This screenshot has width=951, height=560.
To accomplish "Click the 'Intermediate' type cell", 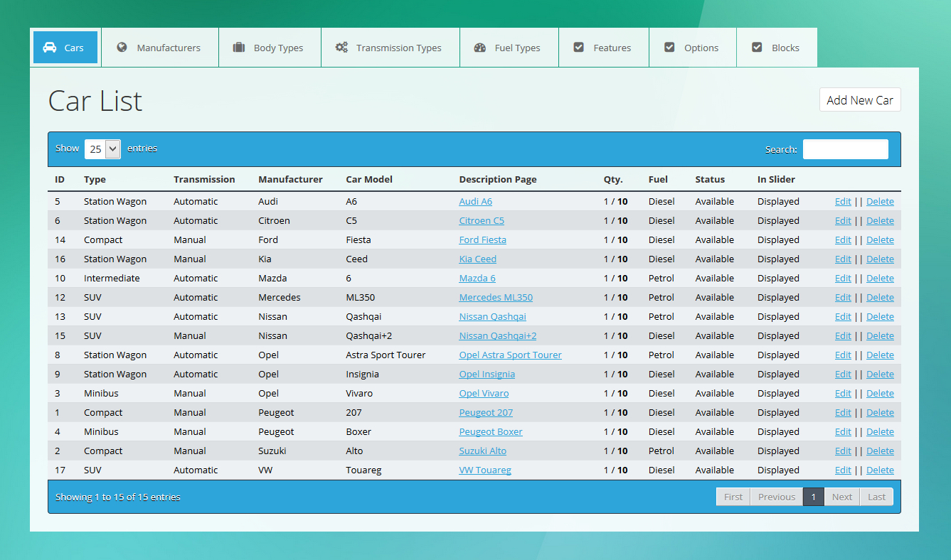I will [x=112, y=278].
